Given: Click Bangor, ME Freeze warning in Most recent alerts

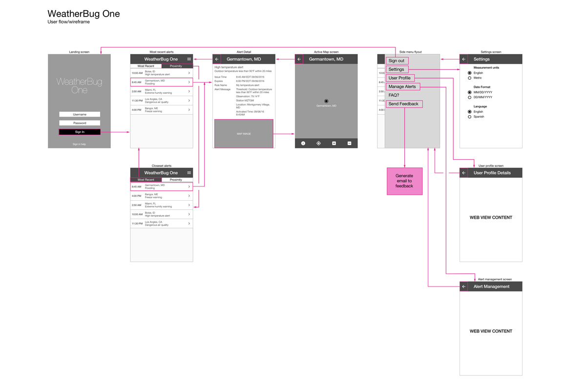Looking at the screenshot, I should click(162, 110).
